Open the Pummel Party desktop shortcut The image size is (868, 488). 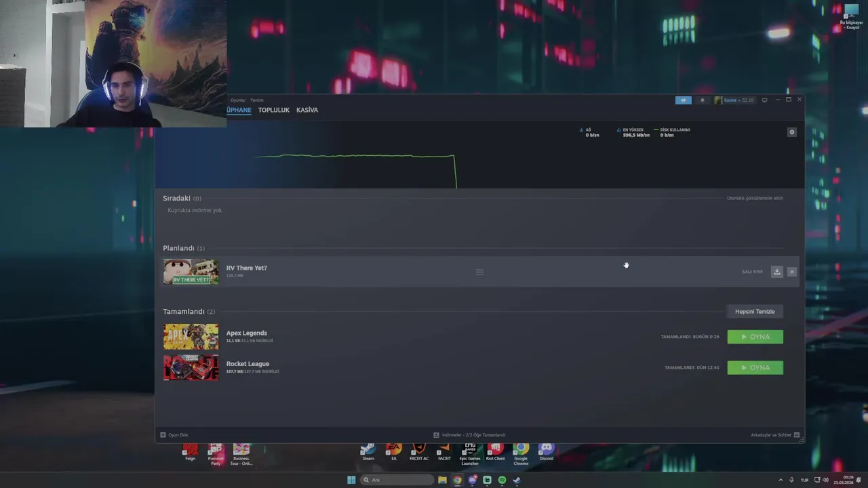[216, 454]
